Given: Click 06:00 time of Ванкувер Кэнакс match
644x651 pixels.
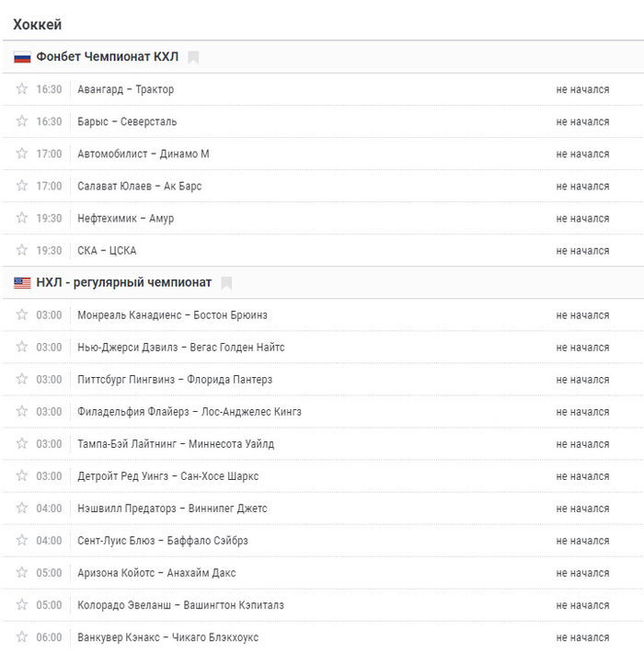Looking at the screenshot, I should tap(49, 638).
